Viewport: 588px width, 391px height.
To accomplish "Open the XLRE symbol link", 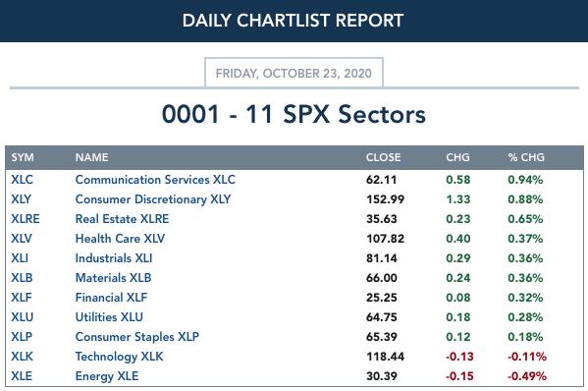I will point(26,219).
